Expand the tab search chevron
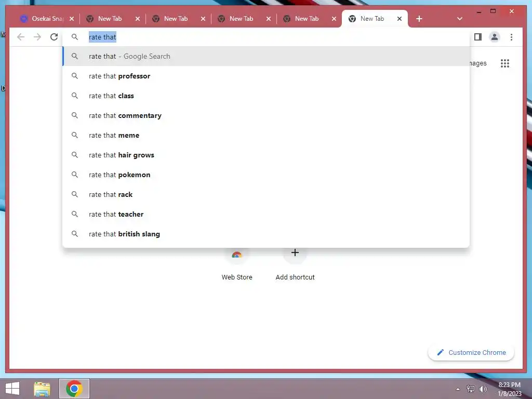Screen dimensions: 532x399 [x=459, y=19]
